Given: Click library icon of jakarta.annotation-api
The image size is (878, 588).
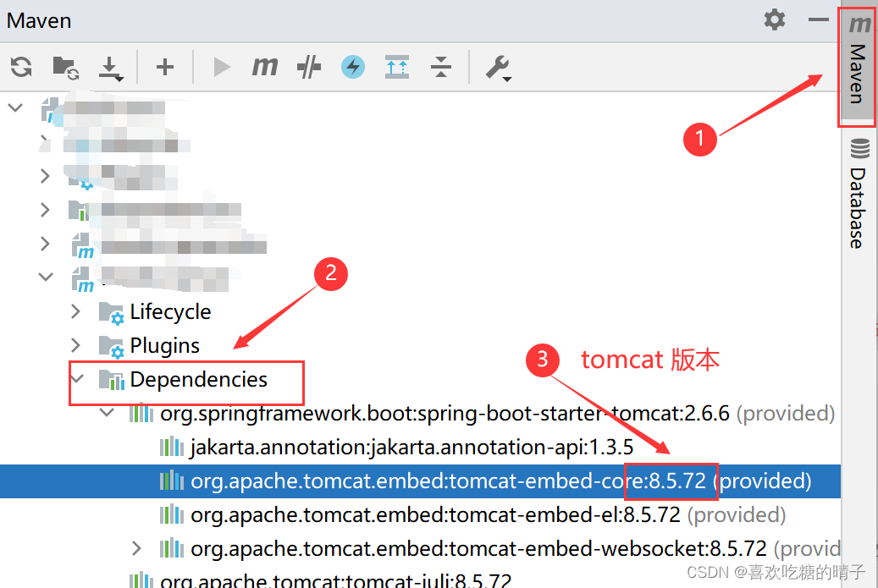Looking at the screenshot, I should [171, 448].
